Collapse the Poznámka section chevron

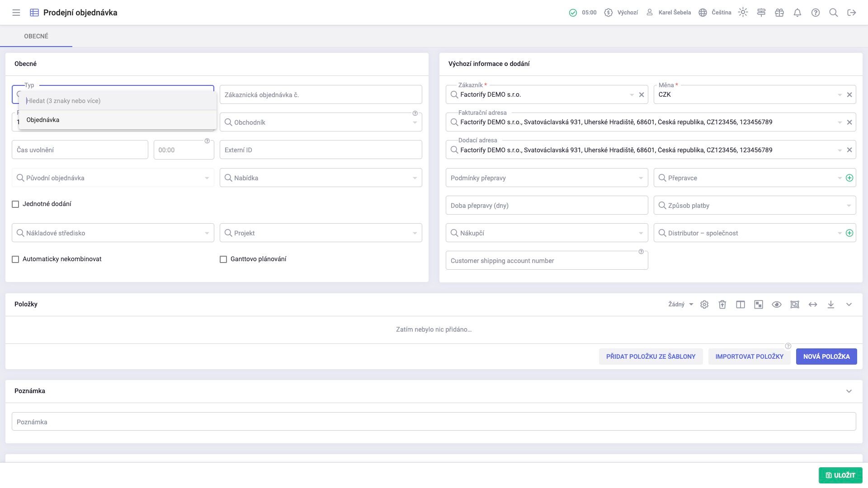(x=849, y=391)
